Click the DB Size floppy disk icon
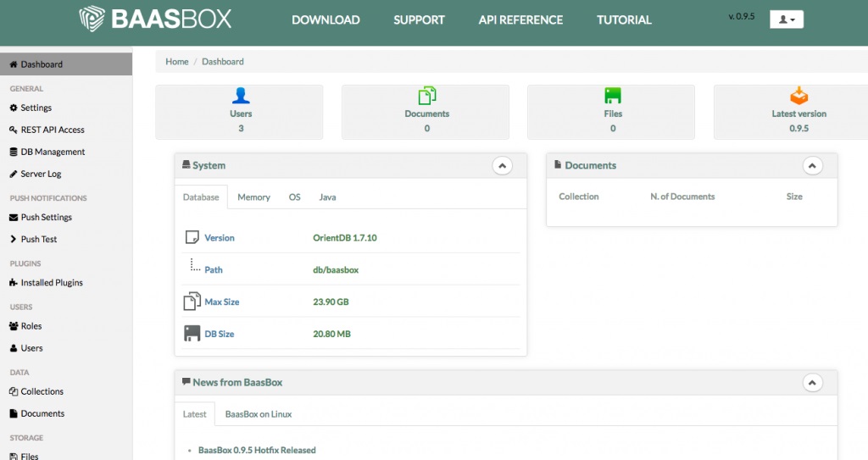 click(x=192, y=333)
